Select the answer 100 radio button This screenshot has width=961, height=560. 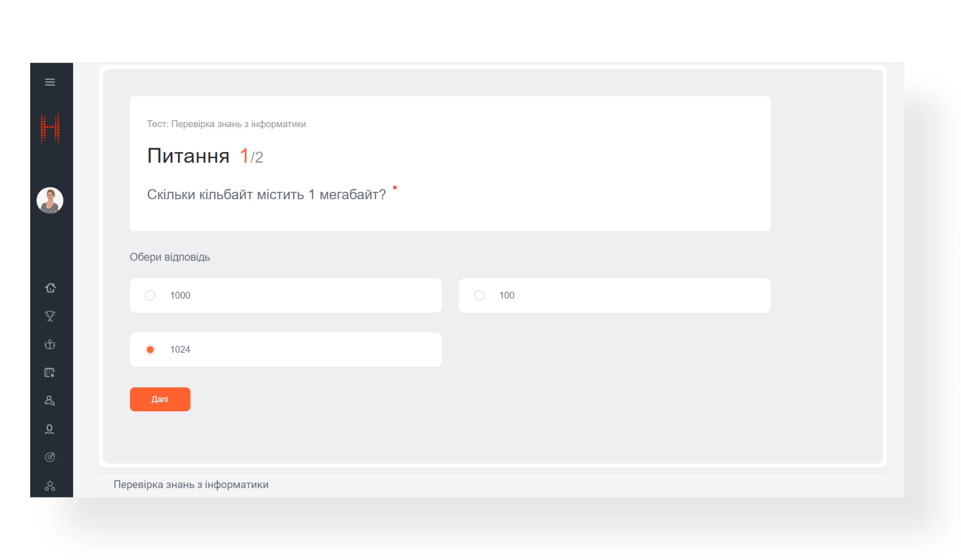[479, 296]
